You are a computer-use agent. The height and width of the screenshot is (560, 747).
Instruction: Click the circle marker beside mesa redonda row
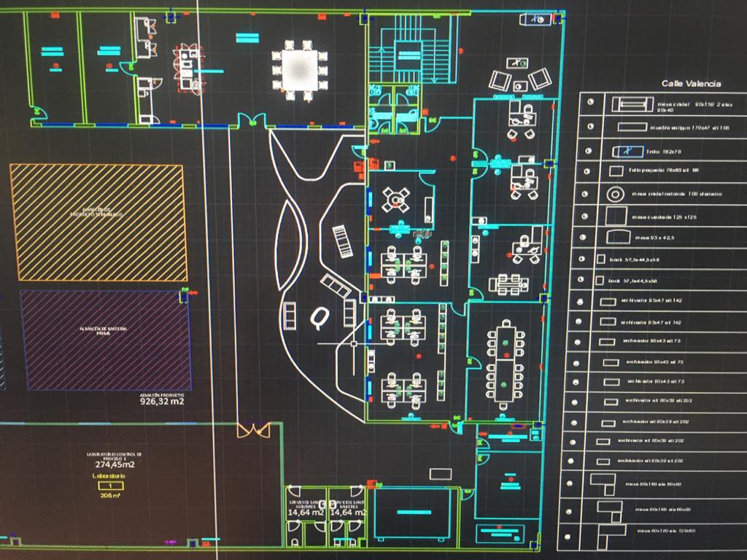585,195
